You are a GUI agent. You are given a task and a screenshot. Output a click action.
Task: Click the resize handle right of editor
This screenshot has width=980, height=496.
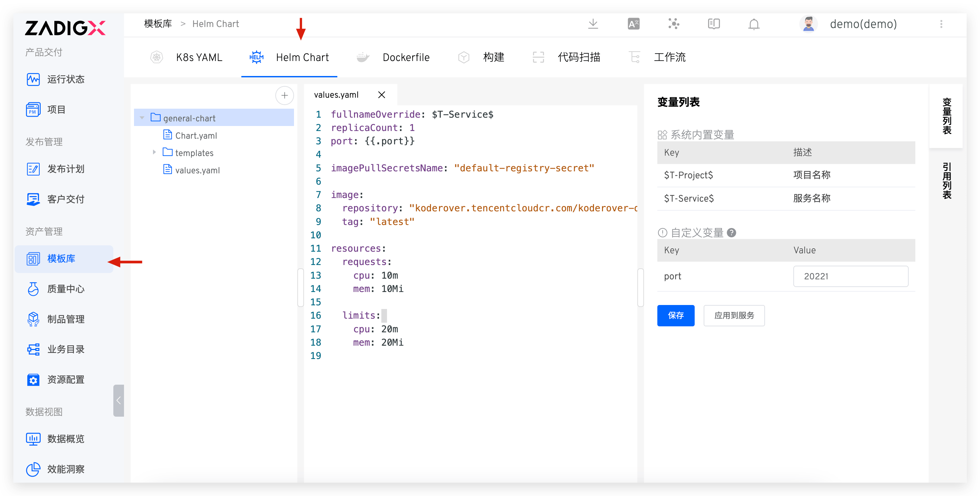pos(640,288)
